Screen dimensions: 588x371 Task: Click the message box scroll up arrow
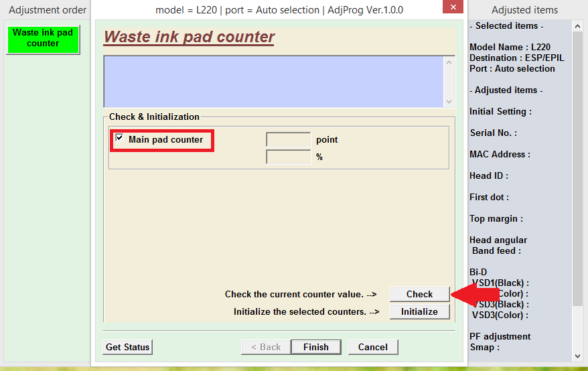449,62
